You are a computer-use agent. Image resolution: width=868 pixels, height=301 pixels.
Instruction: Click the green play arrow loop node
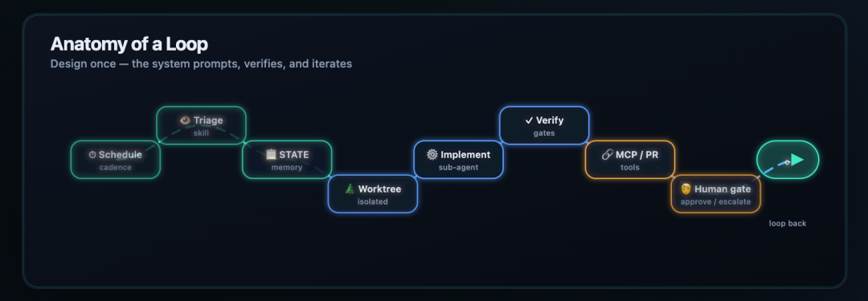click(788, 160)
